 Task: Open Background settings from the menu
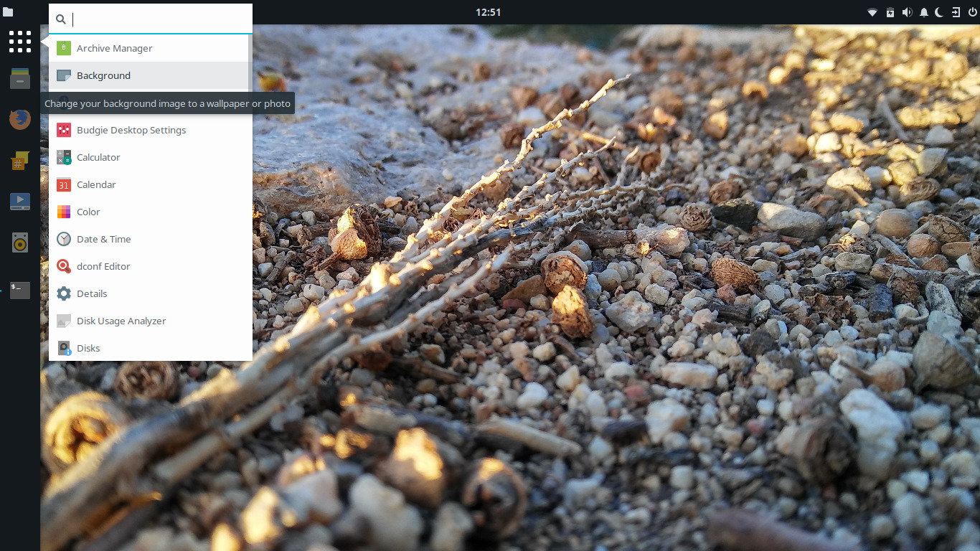point(103,75)
